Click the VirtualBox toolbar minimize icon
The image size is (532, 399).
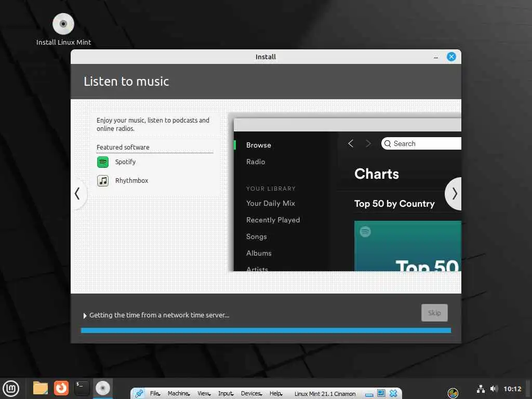click(369, 395)
